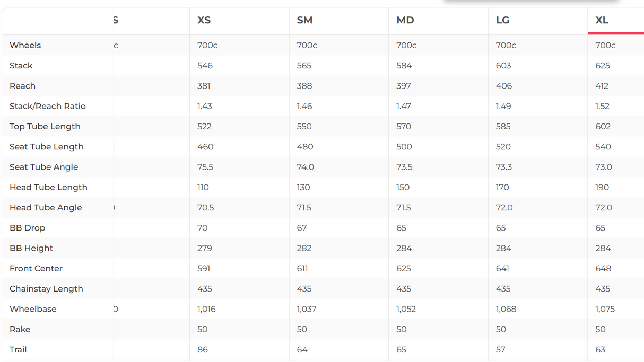644x362 pixels.
Task: Select the XL size column header
Action: click(x=602, y=20)
